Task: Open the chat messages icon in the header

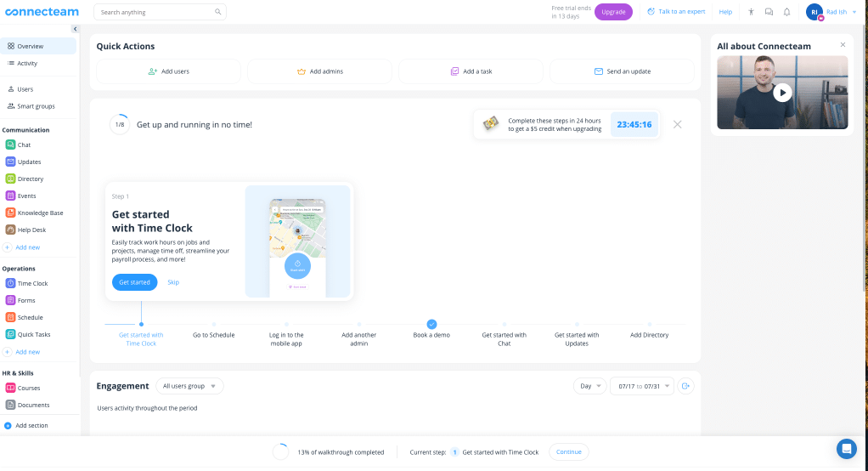Action: click(x=769, y=12)
